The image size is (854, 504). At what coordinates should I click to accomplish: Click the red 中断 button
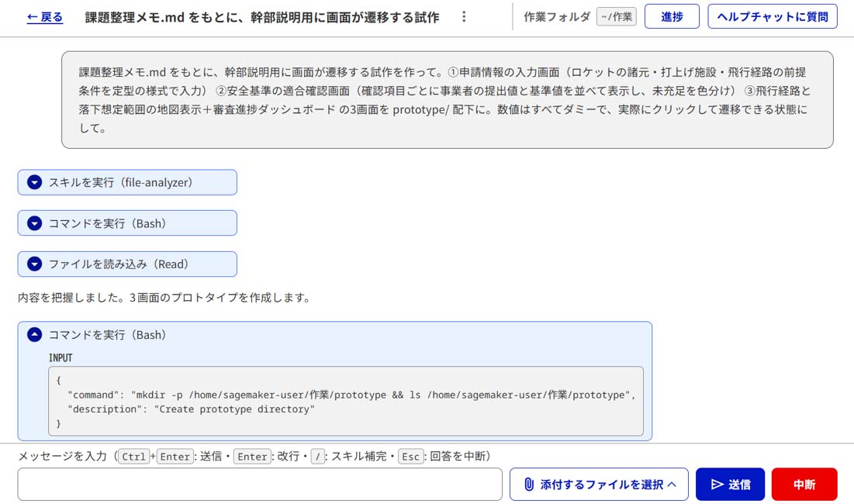(804, 485)
